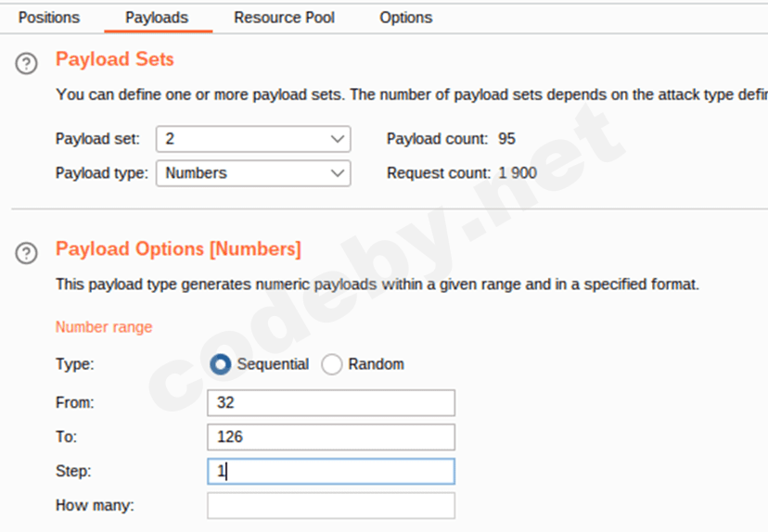
Task: Expand the Payload type dropdown
Action: coord(252,172)
